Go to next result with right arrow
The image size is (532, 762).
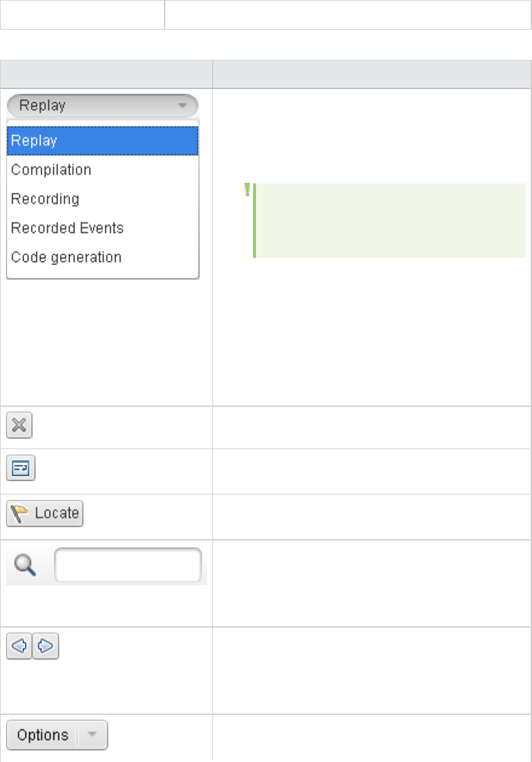point(45,647)
